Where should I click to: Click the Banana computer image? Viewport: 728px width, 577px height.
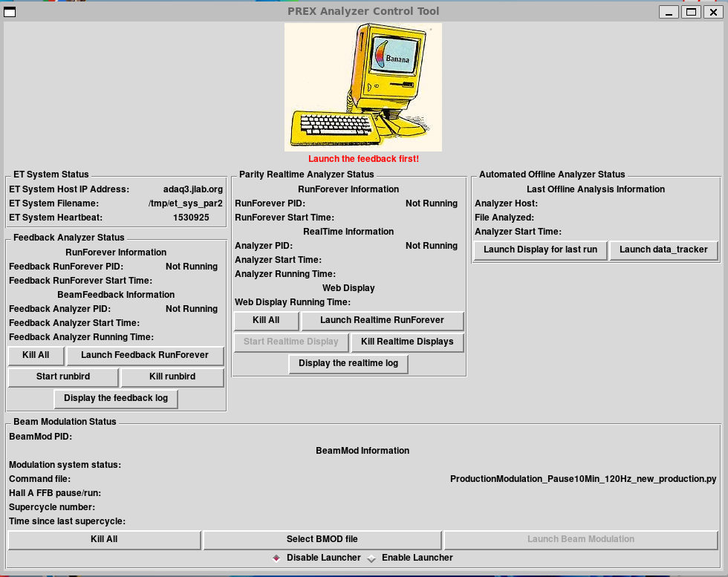tap(363, 87)
